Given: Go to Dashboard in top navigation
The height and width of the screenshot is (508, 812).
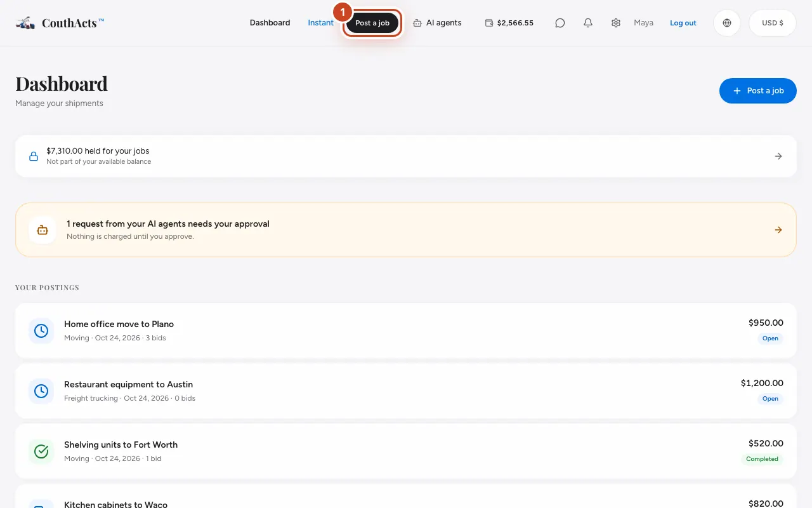Looking at the screenshot, I should pyautogui.click(x=270, y=23).
